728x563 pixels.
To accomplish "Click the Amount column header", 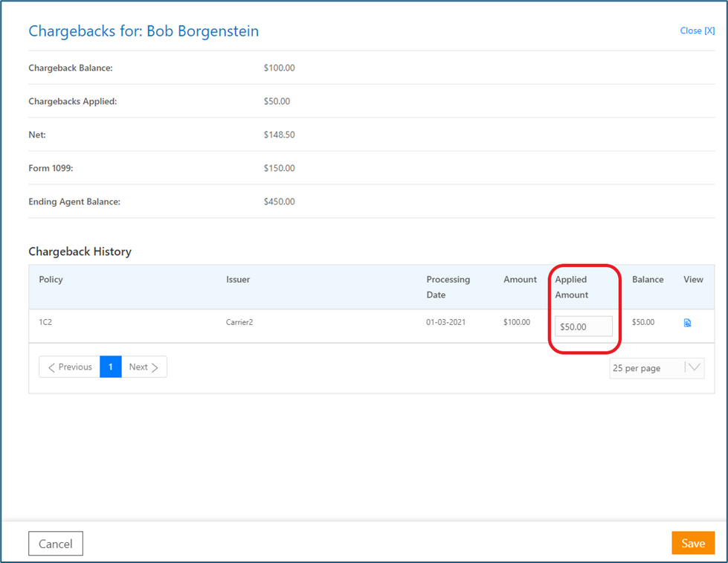I will tap(520, 279).
